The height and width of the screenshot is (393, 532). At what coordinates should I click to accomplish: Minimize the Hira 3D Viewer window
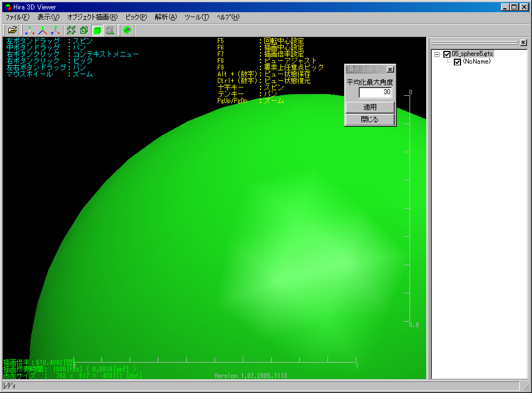(505, 7)
